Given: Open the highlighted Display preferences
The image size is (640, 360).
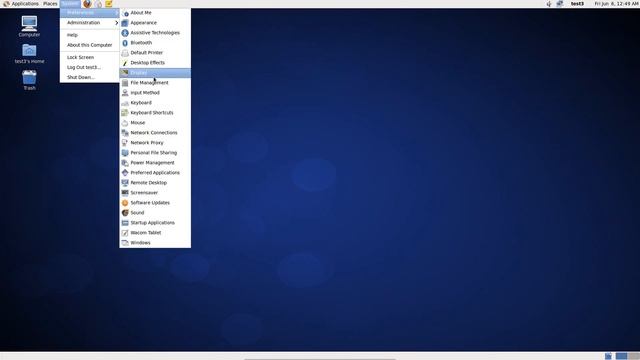Looking at the screenshot, I should 155,73.
